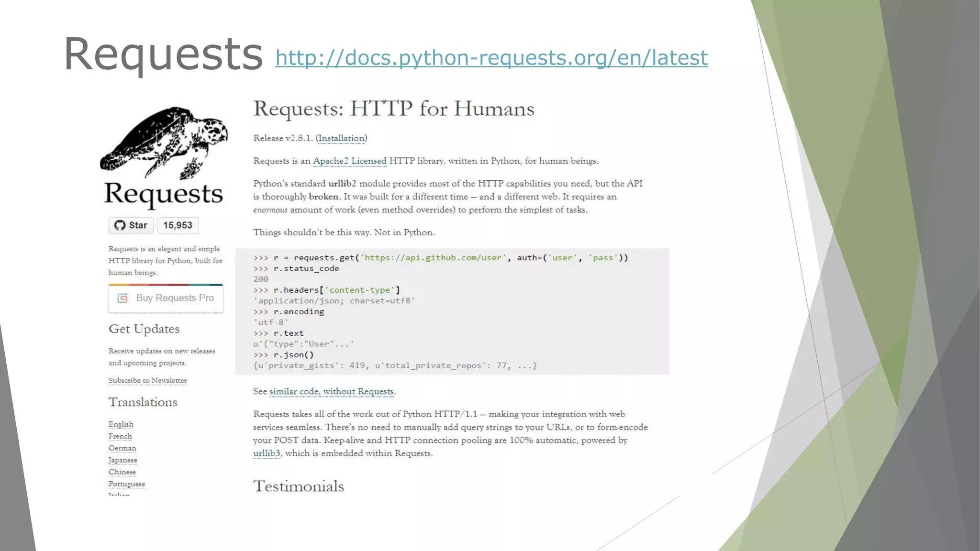The width and height of the screenshot is (980, 551).
Task: Click the Buy Requests Pro logo icon
Action: [123, 298]
